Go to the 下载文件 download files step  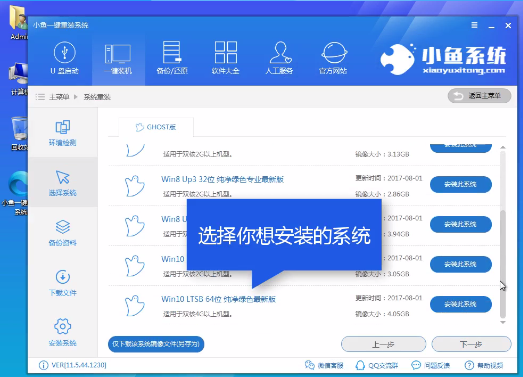63,283
